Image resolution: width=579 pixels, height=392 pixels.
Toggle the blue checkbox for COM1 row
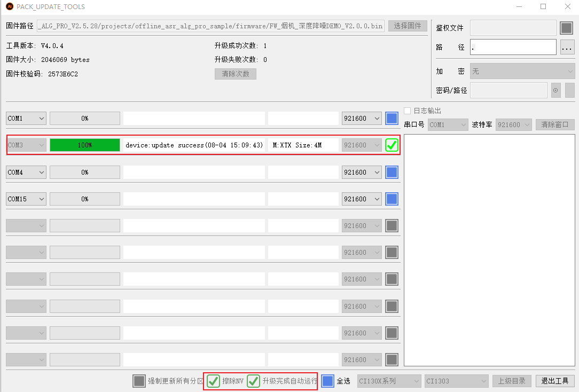point(392,119)
